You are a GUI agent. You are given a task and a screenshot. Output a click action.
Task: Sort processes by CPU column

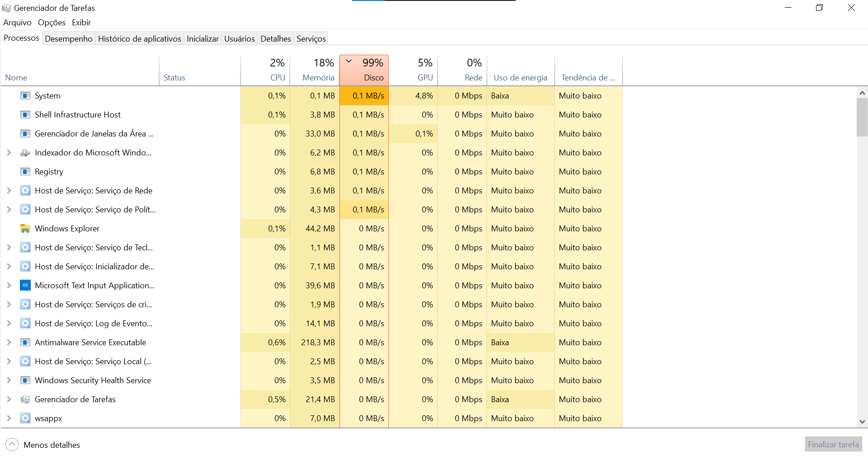click(265, 70)
